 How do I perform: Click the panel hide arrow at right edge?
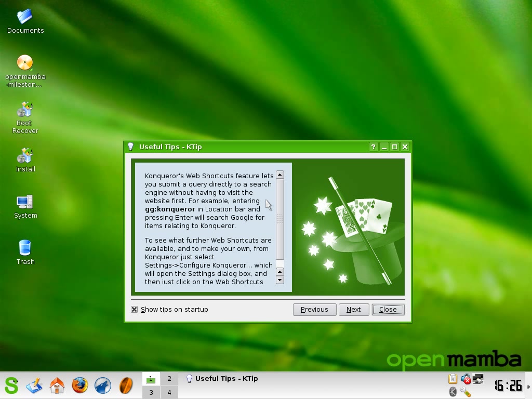coord(528,386)
